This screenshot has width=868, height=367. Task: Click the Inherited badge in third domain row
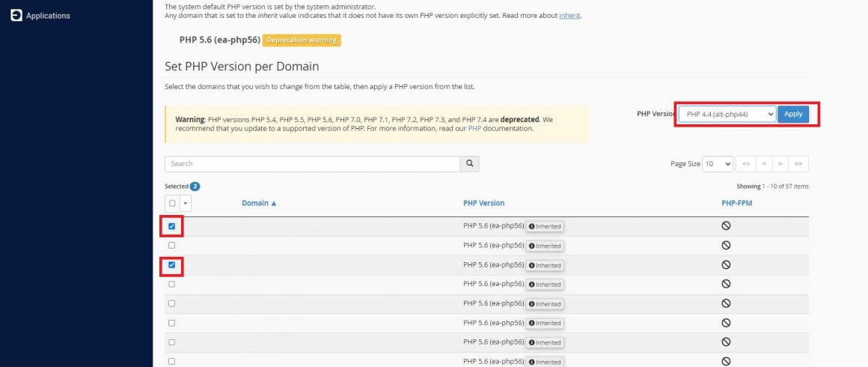coord(545,266)
